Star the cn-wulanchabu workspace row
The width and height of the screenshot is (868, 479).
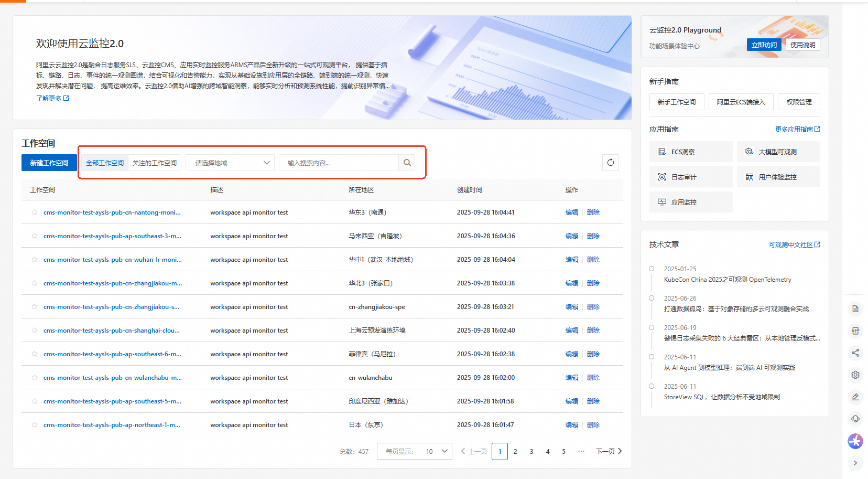(x=35, y=378)
